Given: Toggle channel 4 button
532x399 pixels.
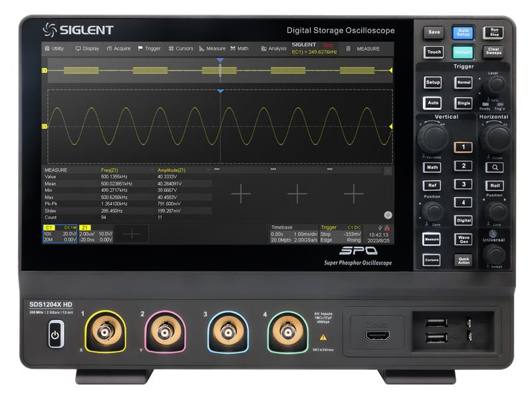Looking at the screenshot, I should tap(464, 203).
